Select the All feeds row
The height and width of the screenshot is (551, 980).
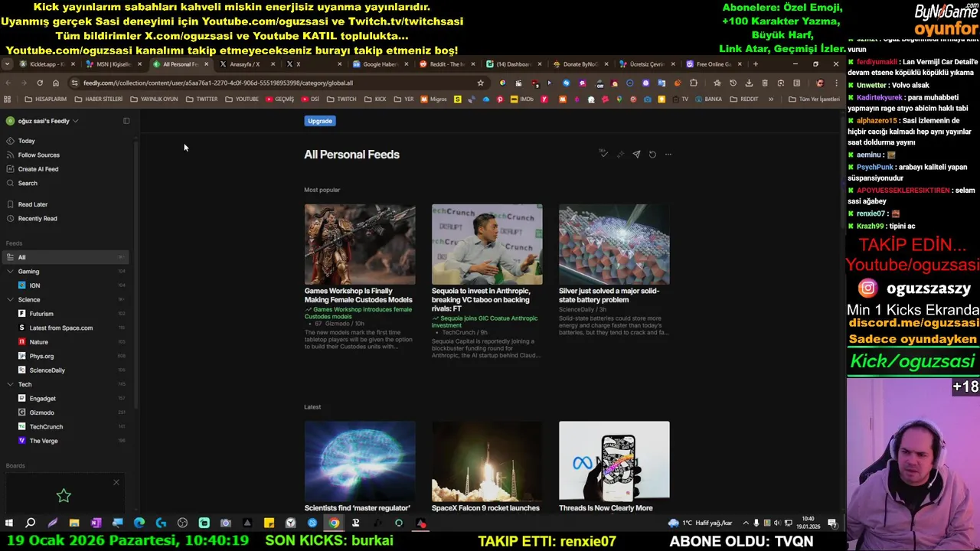[x=66, y=257]
